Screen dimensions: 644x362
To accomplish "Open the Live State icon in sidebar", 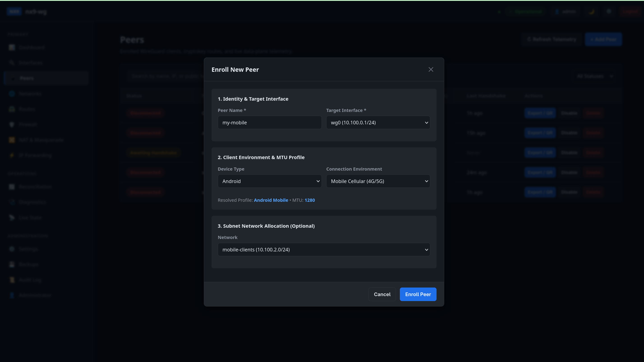I will pyautogui.click(x=12, y=218).
